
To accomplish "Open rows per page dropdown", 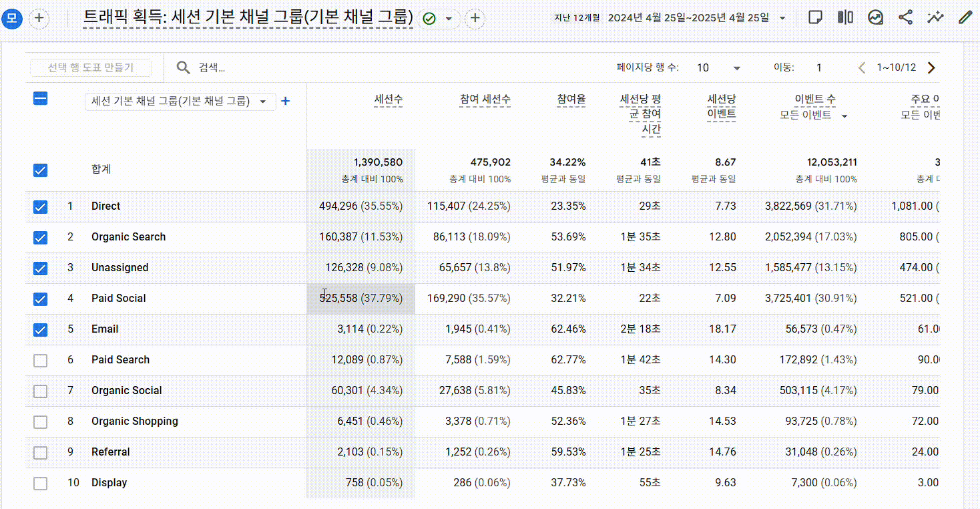I will (x=719, y=67).
